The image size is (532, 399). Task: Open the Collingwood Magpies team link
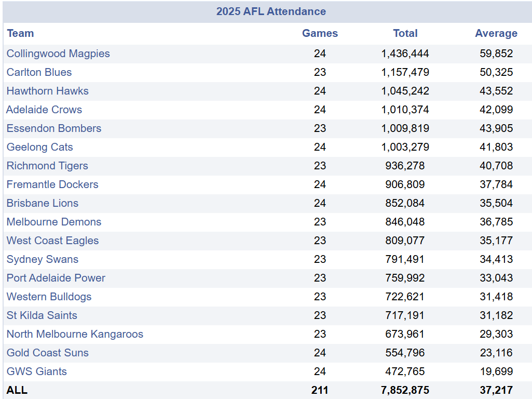pos(58,54)
